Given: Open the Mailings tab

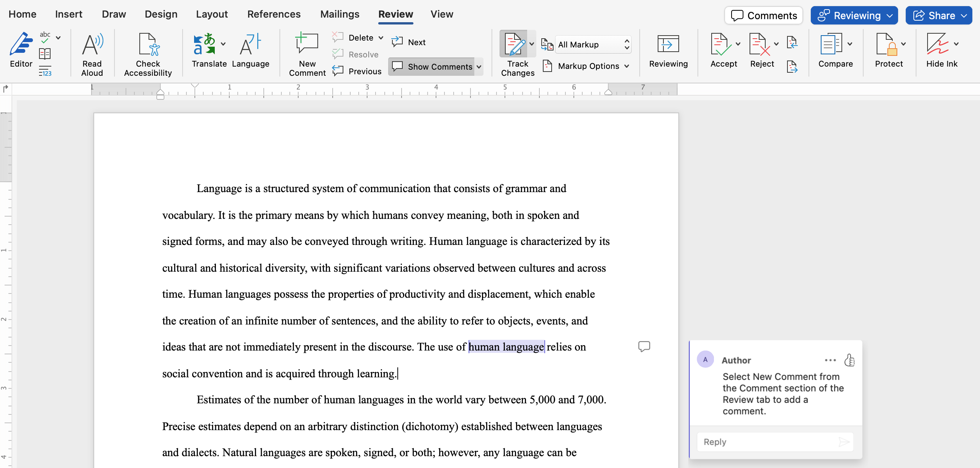Looking at the screenshot, I should click(340, 14).
